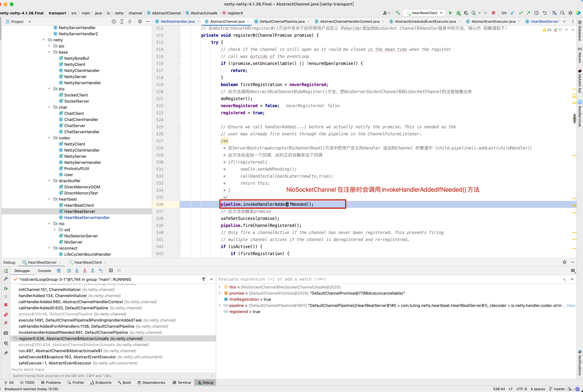Open the HeartBeatClient run configuration dropdown
Screen dimensions: 583x392
click(425, 13)
